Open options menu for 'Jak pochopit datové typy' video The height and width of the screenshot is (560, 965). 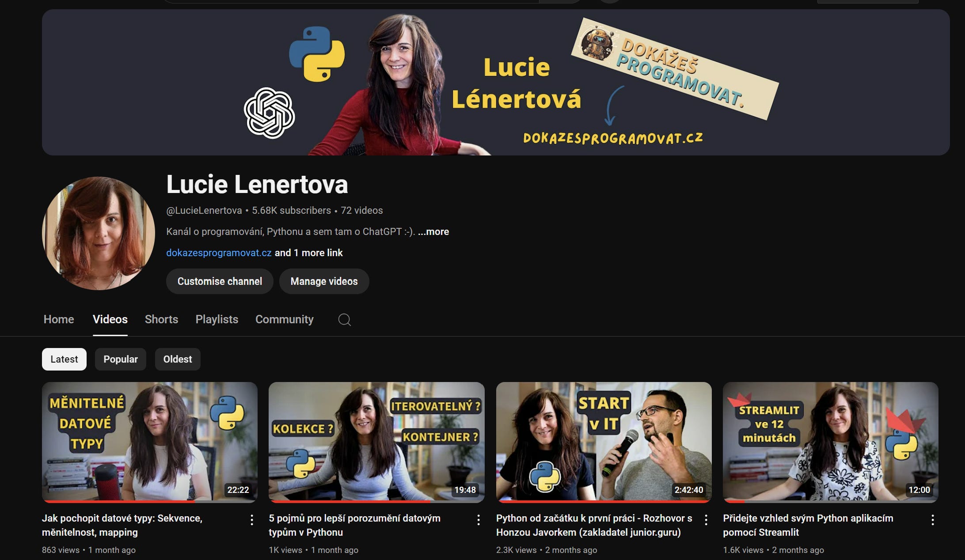pyautogui.click(x=252, y=520)
